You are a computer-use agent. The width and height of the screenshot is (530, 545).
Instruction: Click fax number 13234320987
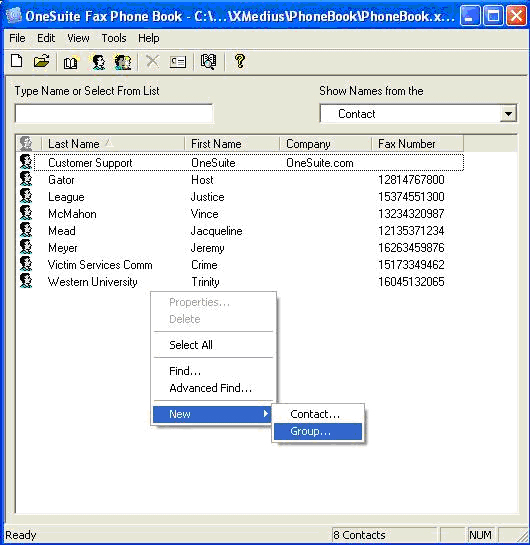click(x=411, y=214)
